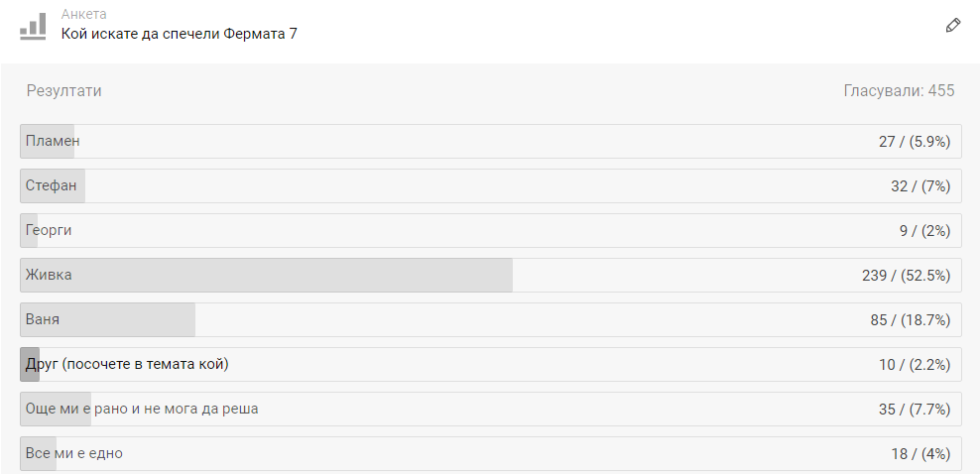Click the poll bar chart icon
The width and height of the screenshot is (980, 474).
coord(33,26)
